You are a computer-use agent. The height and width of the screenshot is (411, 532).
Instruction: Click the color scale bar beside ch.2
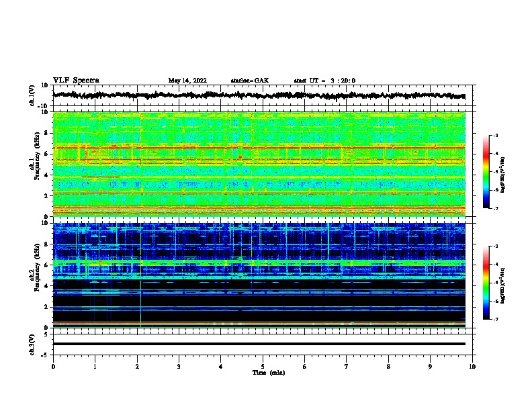coord(486,283)
